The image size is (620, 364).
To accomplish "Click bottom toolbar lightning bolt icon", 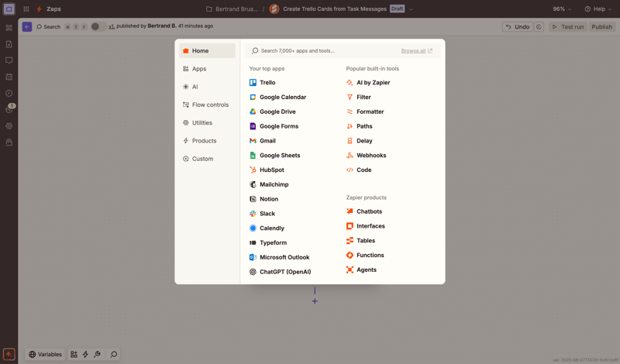I will pyautogui.click(x=85, y=355).
